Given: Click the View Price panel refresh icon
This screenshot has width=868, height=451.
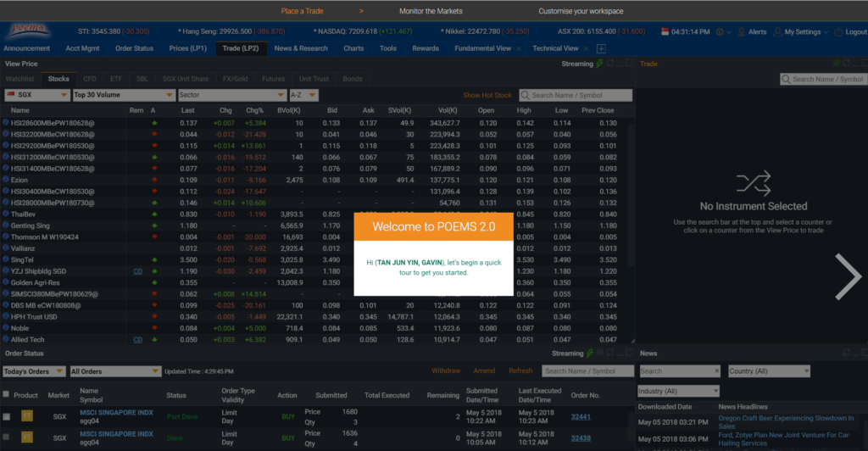Looking at the screenshot, I should (610, 63).
